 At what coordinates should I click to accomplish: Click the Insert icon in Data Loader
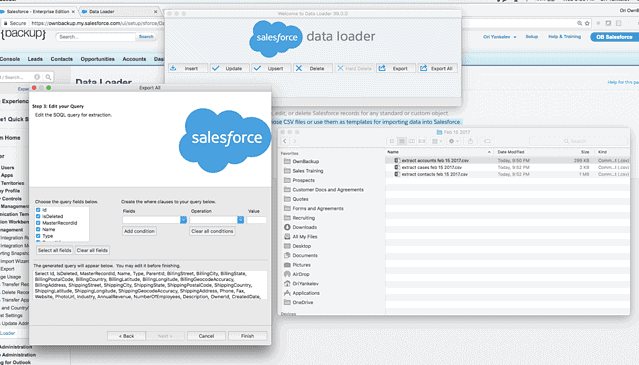[x=173, y=68]
